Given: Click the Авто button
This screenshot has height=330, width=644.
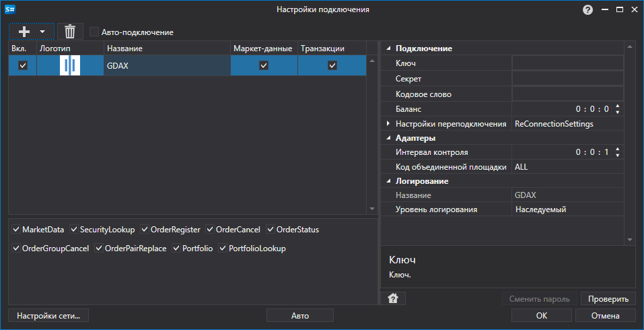Looking at the screenshot, I should tap(300, 316).
